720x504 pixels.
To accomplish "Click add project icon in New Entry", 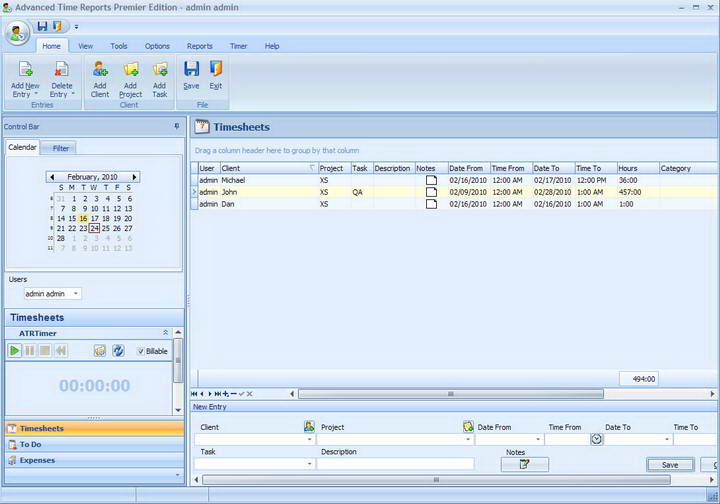I will pos(468,426).
